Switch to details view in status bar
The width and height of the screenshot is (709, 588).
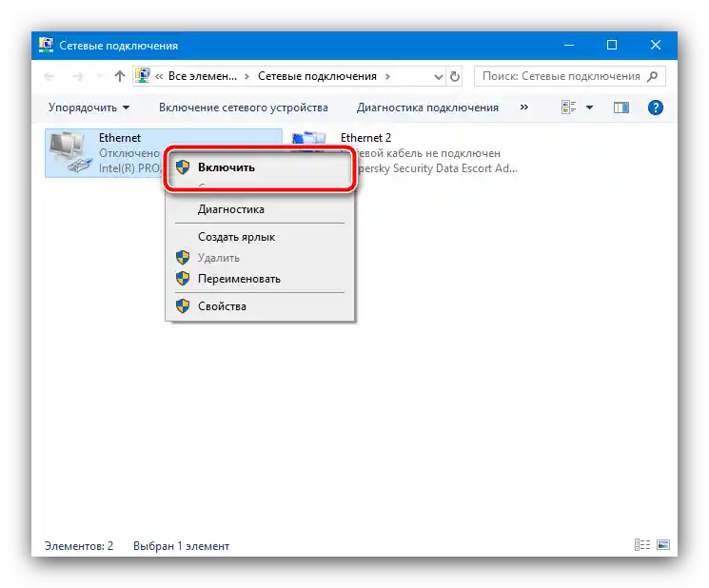click(x=642, y=544)
